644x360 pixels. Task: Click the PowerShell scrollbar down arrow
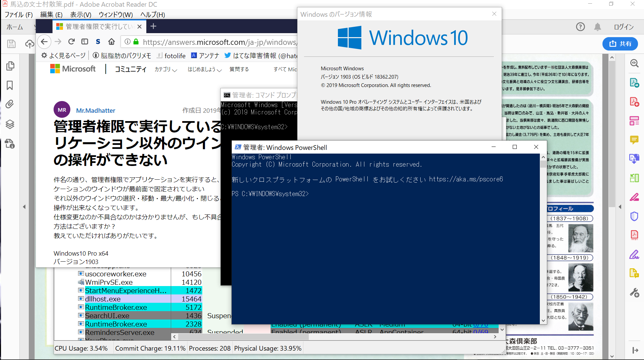coord(543,321)
